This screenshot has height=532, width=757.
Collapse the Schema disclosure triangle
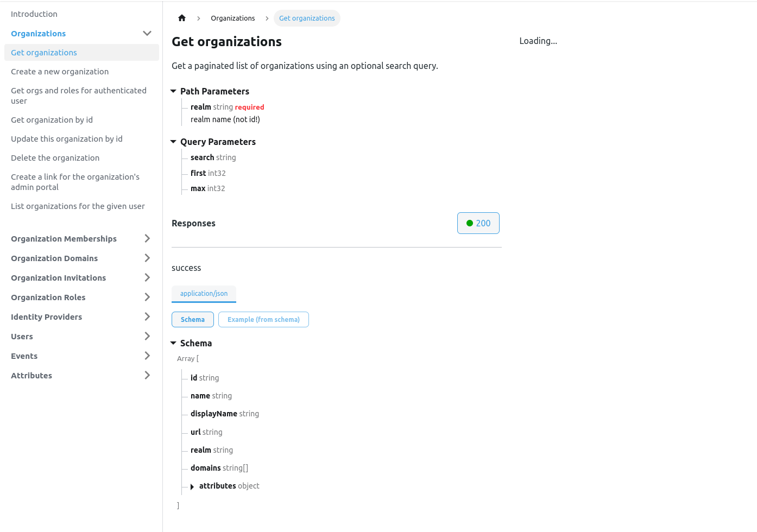[x=173, y=343]
